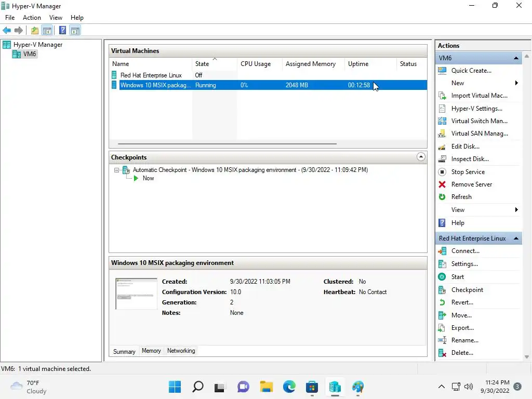Viewport: 532px width, 399px height.
Task: Open Microsoft Store from taskbar
Action: [x=312, y=387]
